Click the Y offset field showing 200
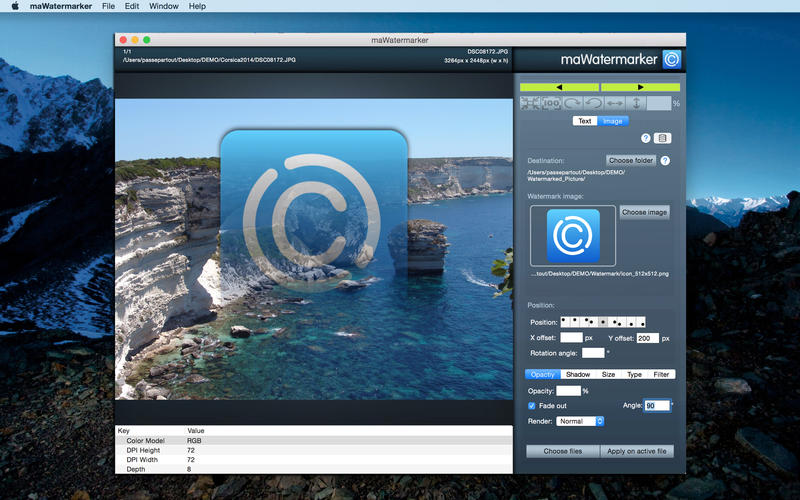 [x=648, y=338]
